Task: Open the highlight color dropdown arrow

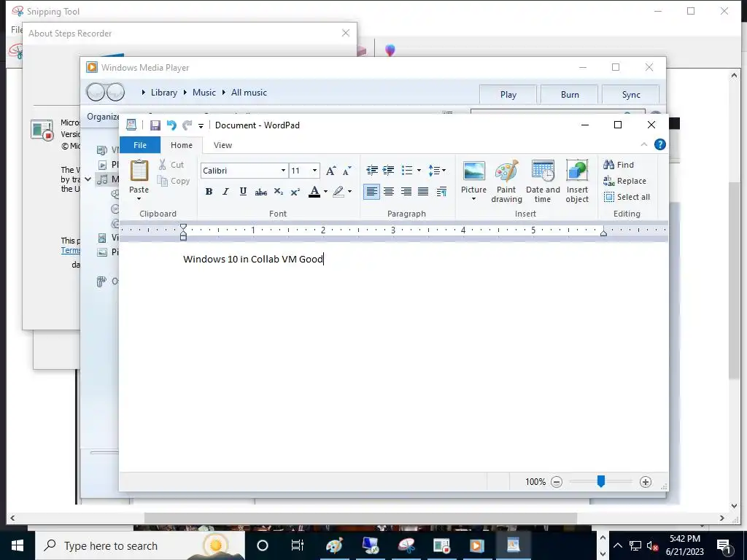Action: point(349,192)
